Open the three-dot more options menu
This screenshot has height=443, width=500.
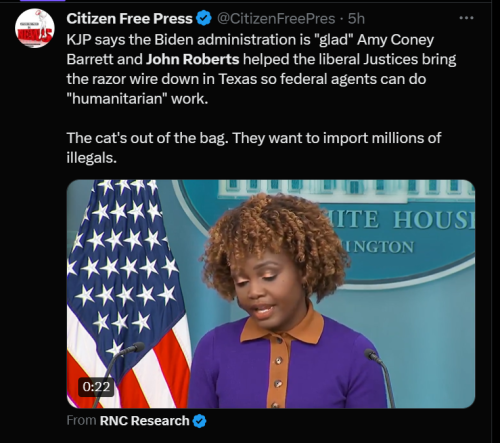[466, 18]
